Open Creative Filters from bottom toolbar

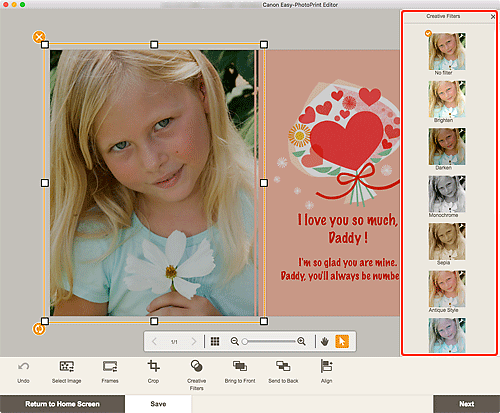196,366
